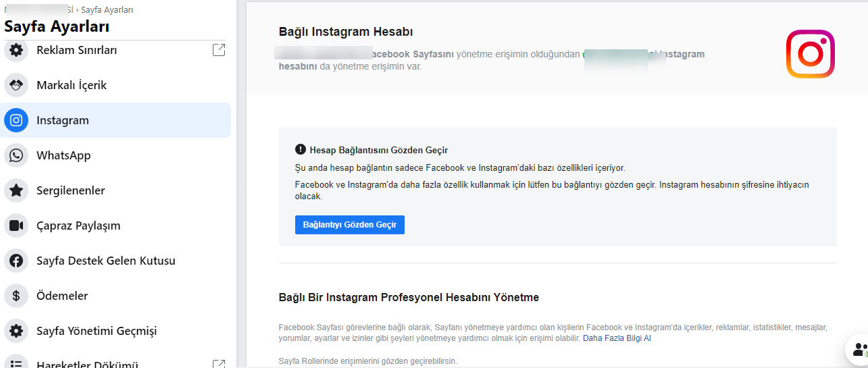Viewport: 868px width, 368px height.
Task: Click the Hesap Bağlantısını Gözden Geçir title
Action: (x=379, y=150)
